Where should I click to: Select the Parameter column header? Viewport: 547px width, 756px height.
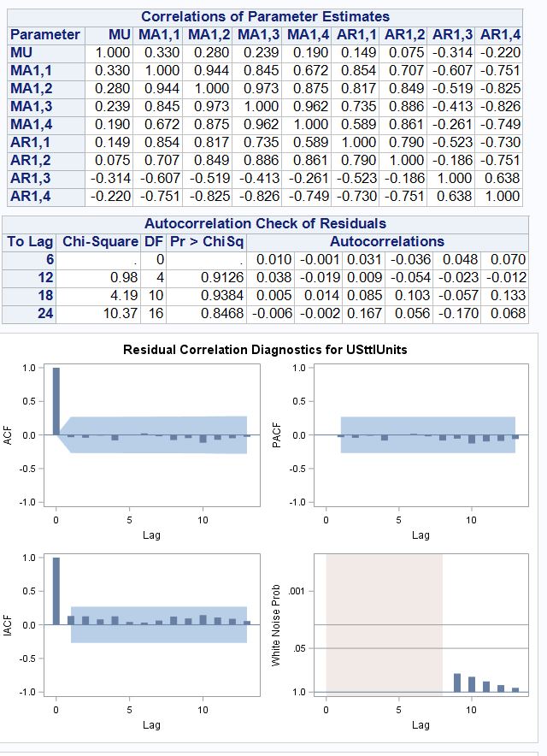tap(44, 35)
